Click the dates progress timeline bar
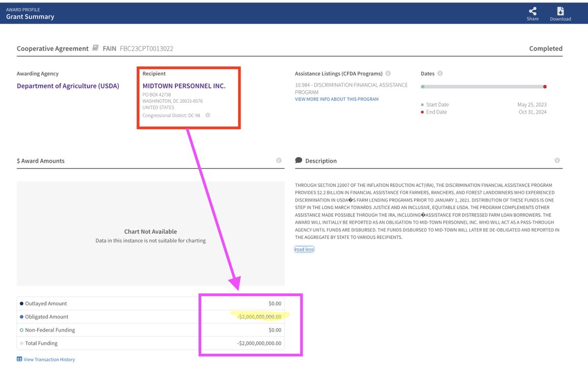Image resolution: width=588 pixels, height=368 pixels. pyautogui.click(x=484, y=87)
